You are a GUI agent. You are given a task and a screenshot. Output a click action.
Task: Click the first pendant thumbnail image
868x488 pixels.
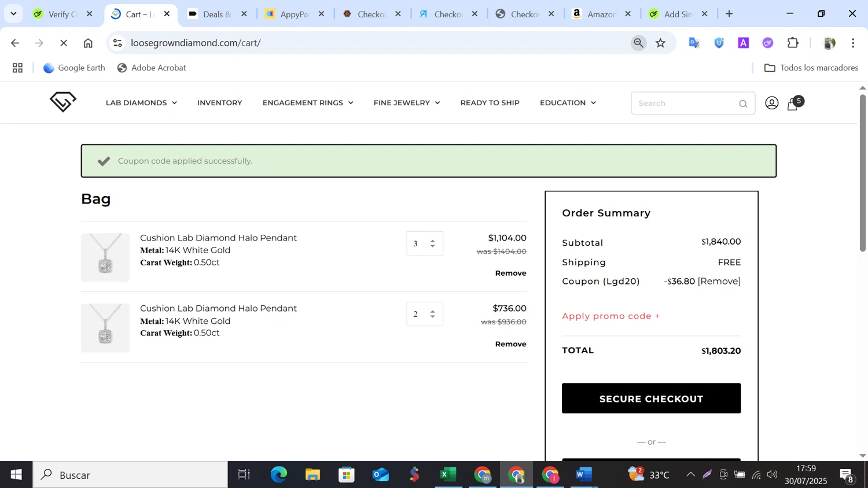pos(105,257)
